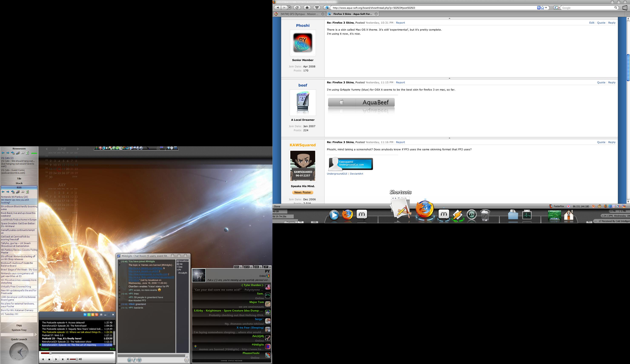The height and width of the screenshot is (364, 630).
Task: Open the DeviantArt signature link
Action: 357,174
